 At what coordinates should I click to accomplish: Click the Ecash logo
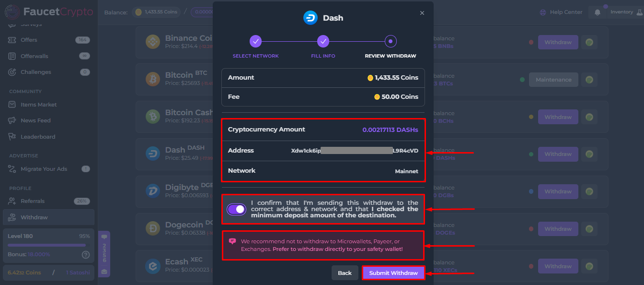[x=153, y=266]
